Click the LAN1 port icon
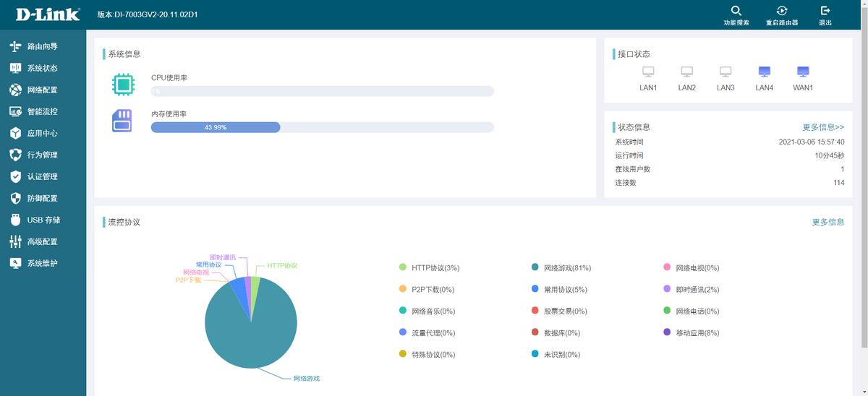The image size is (868, 396). 648,72
